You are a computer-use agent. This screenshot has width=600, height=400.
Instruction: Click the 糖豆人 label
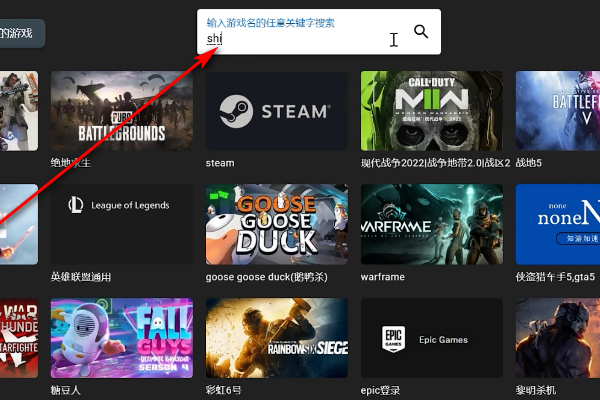coord(65,390)
